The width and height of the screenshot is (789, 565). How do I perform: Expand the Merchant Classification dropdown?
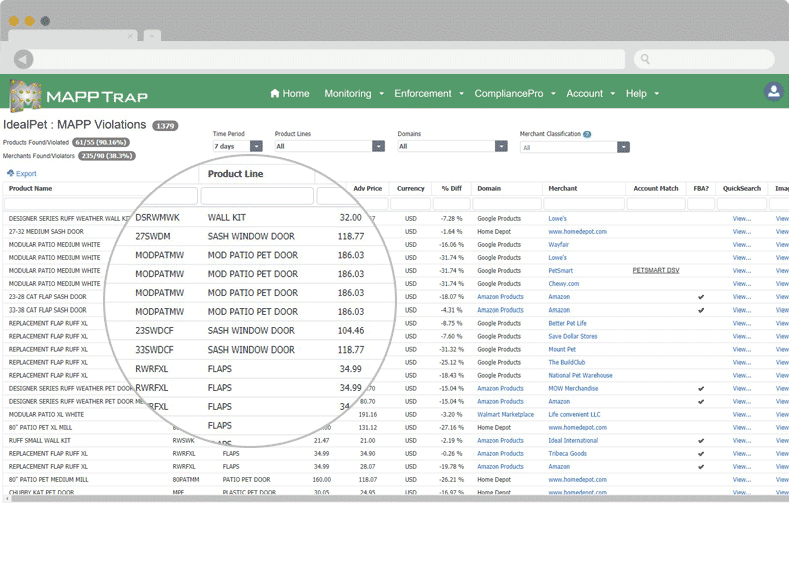[x=623, y=147]
